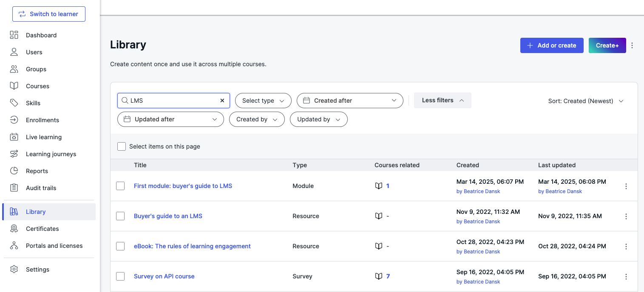The height and width of the screenshot is (292, 644).
Task: Open page options three-dot menu beside Create+
Action: pyautogui.click(x=632, y=45)
